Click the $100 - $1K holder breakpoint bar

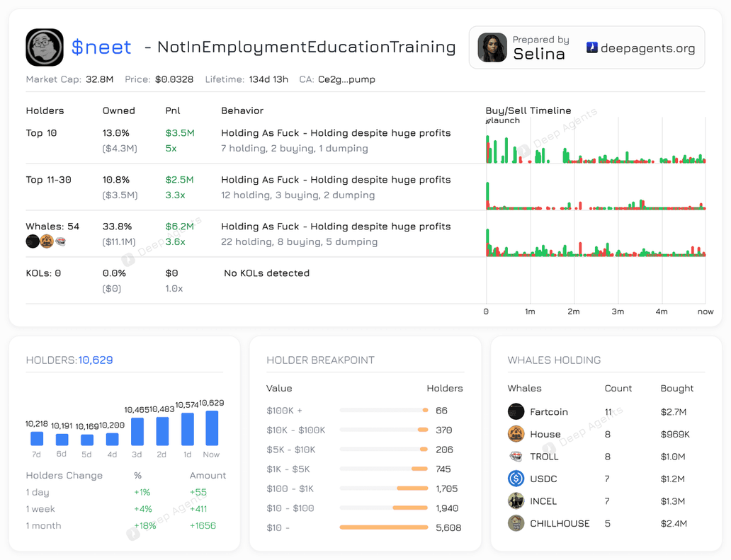click(x=384, y=488)
